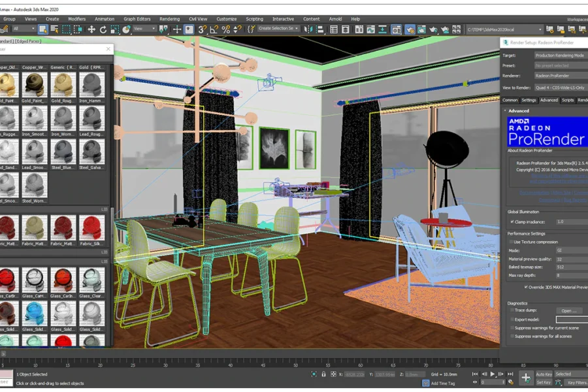Toggle Override 3DS MAX Material Preview checkbox
This screenshot has height=392, width=588.
tap(527, 287)
